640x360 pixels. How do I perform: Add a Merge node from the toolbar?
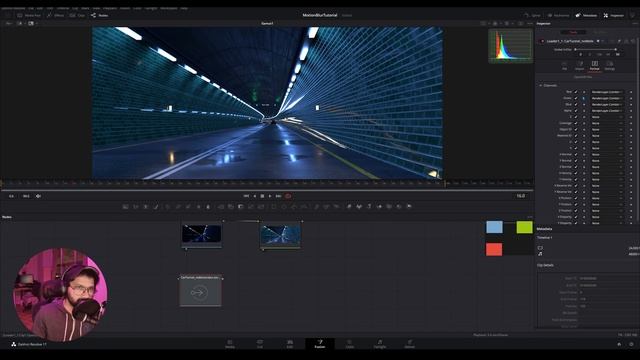pyautogui.click(x=221, y=207)
